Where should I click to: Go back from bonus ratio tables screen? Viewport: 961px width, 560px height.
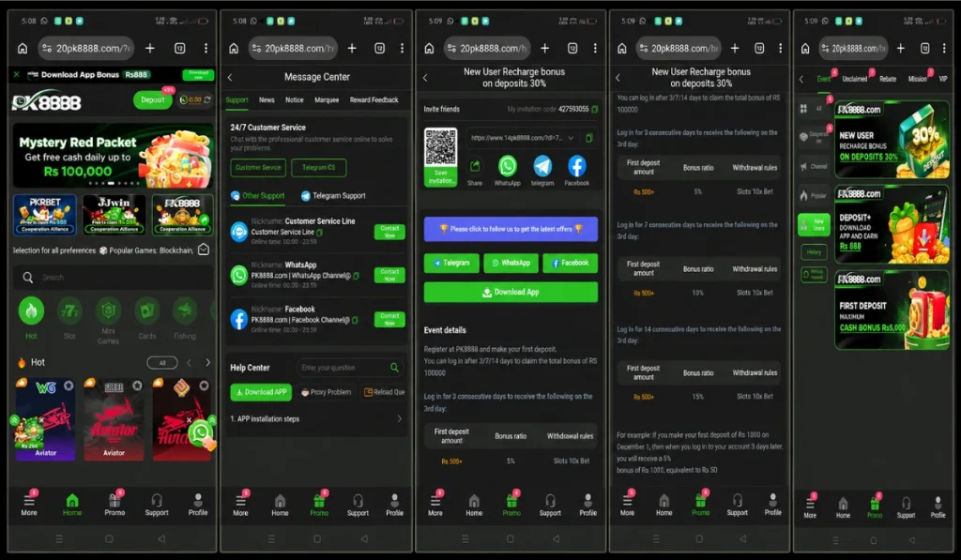coord(618,78)
